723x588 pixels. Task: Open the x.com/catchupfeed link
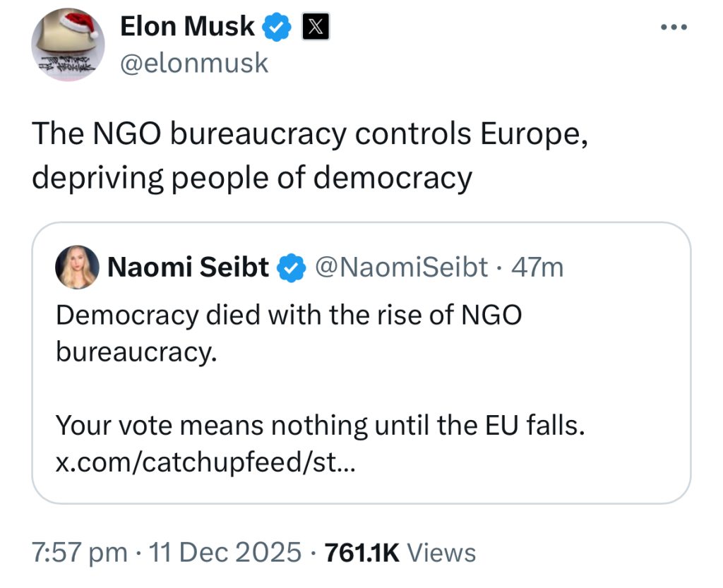point(208,463)
